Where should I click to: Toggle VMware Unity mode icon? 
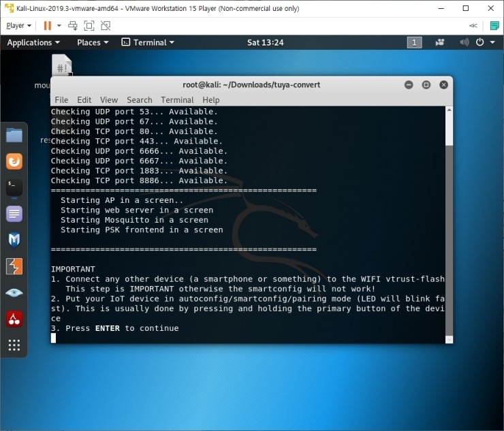(x=106, y=26)
